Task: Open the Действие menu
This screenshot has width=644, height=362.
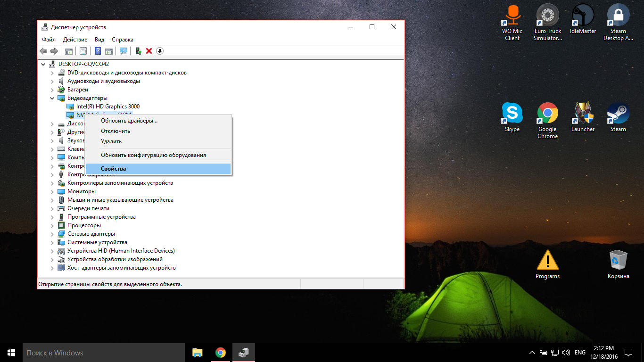Action: [x=75, y=40]
